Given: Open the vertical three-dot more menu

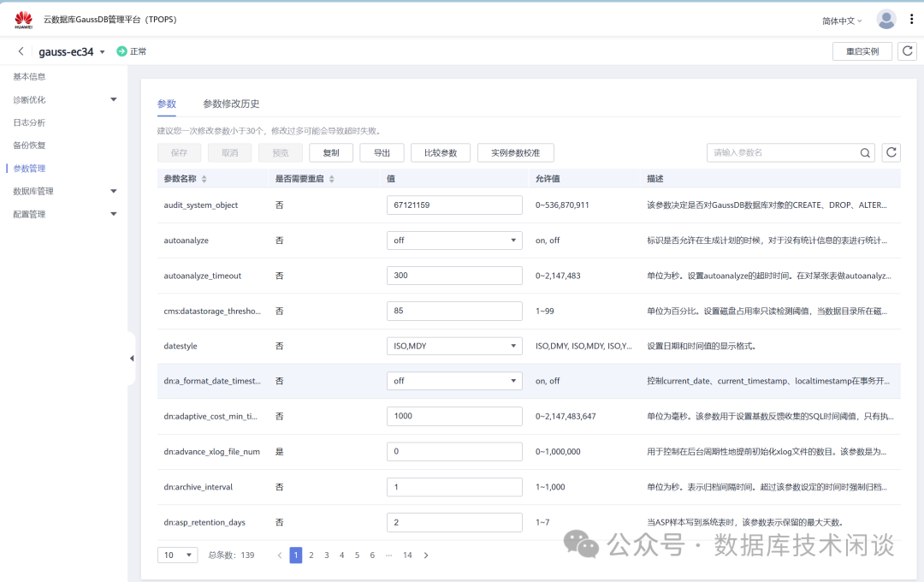Looking at the screenshot, I should (912, 20).
